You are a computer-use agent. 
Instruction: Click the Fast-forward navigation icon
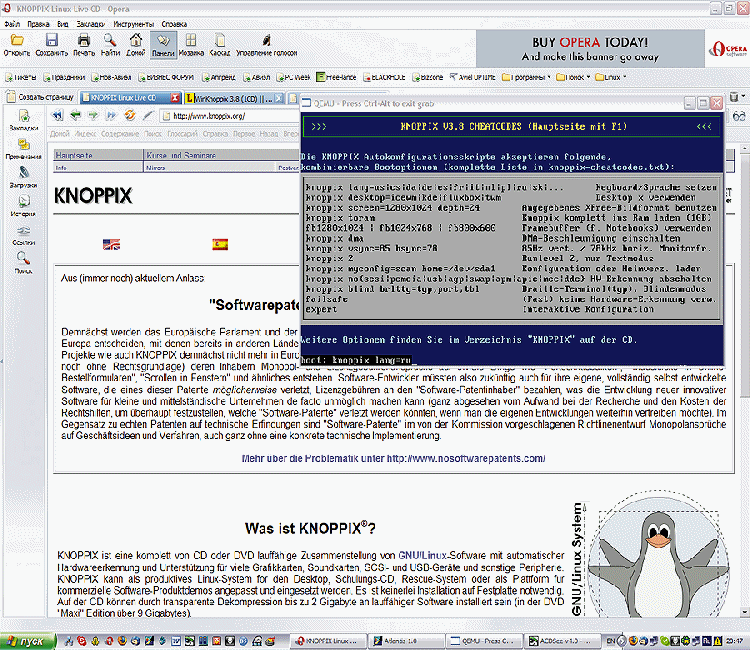click(x=112, y=115)
